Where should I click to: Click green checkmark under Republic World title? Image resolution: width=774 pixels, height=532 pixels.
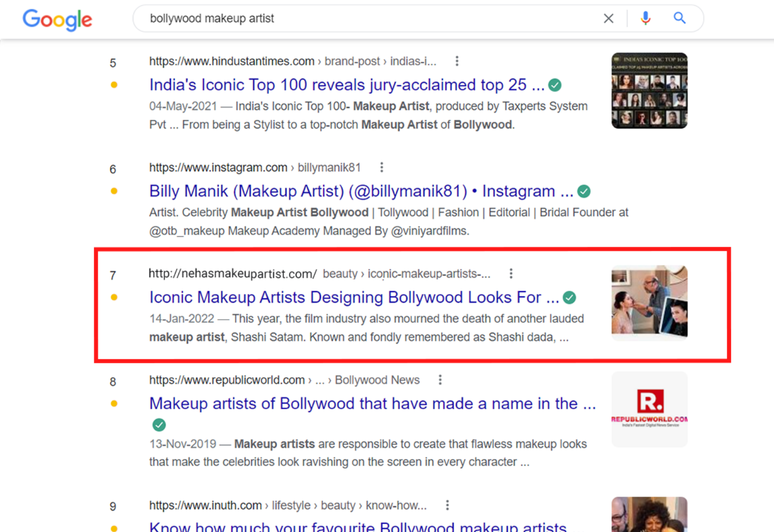[159, 425]
